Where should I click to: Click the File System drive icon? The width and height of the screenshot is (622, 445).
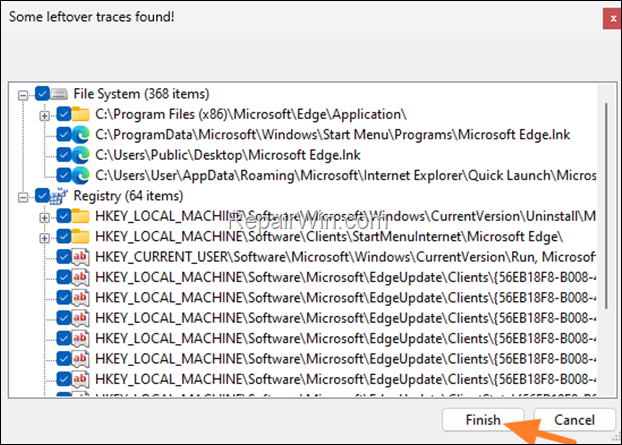(x=60, y=94)
